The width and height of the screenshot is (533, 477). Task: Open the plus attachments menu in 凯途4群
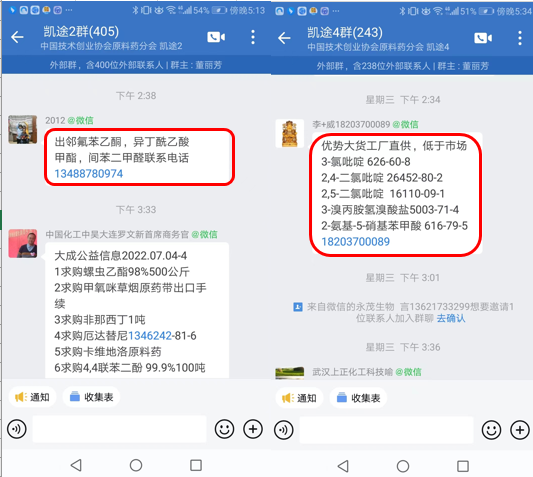(x=520, y=430)
